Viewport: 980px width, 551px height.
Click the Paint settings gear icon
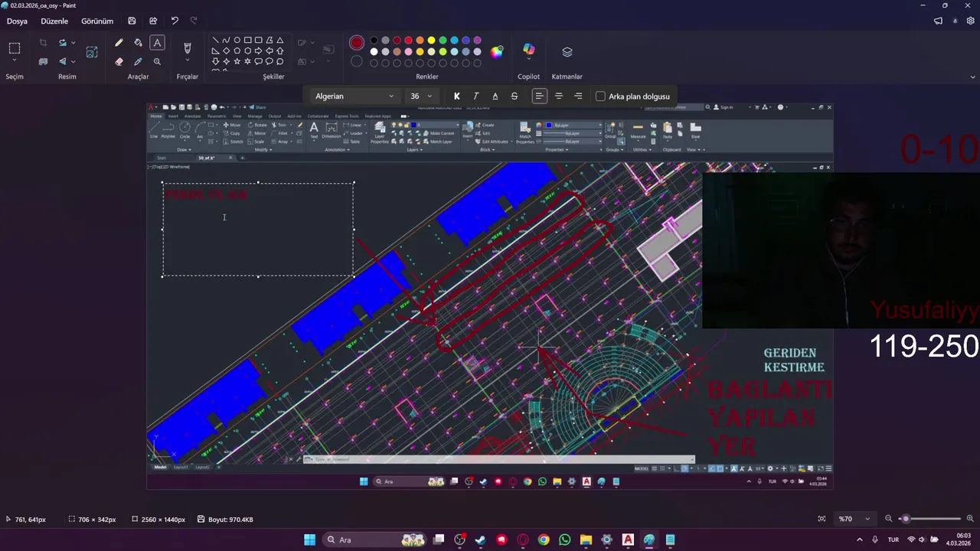pyautogui.click(x=971, y=21)
